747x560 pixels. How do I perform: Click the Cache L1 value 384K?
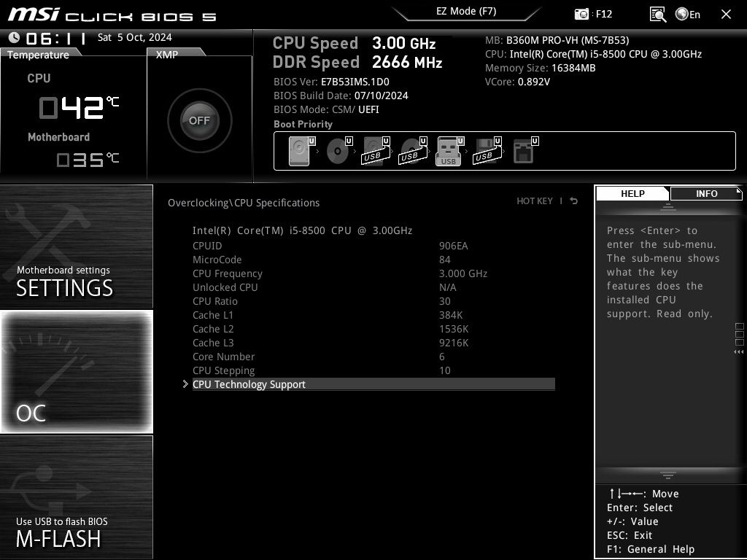pos(451,315)
